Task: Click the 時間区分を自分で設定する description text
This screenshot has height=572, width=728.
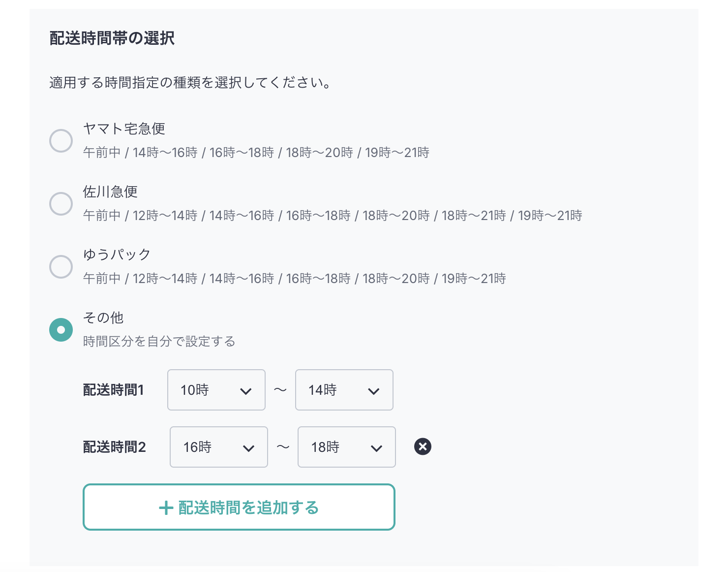Action: pyautogui.click(x=159, y=341)
